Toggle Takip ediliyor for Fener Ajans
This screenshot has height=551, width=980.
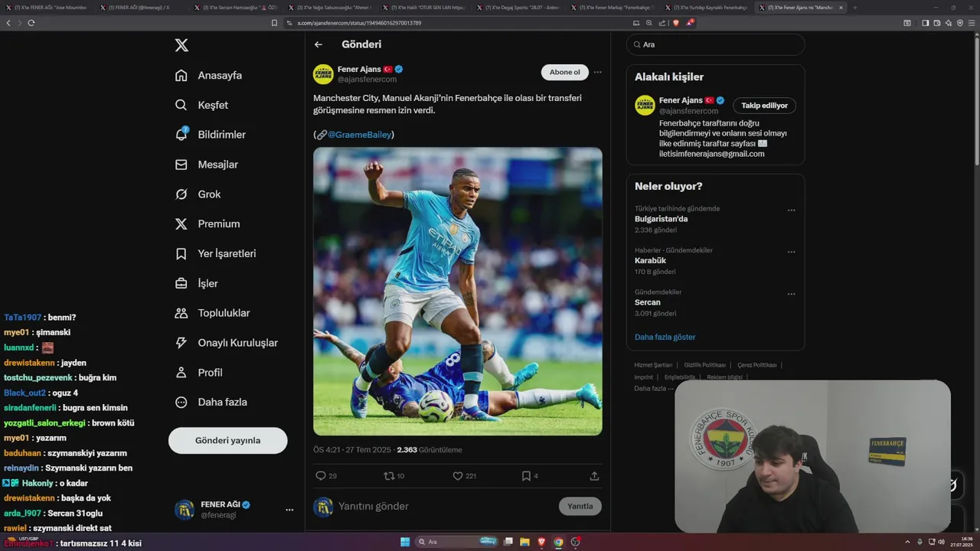click(764, 106)
